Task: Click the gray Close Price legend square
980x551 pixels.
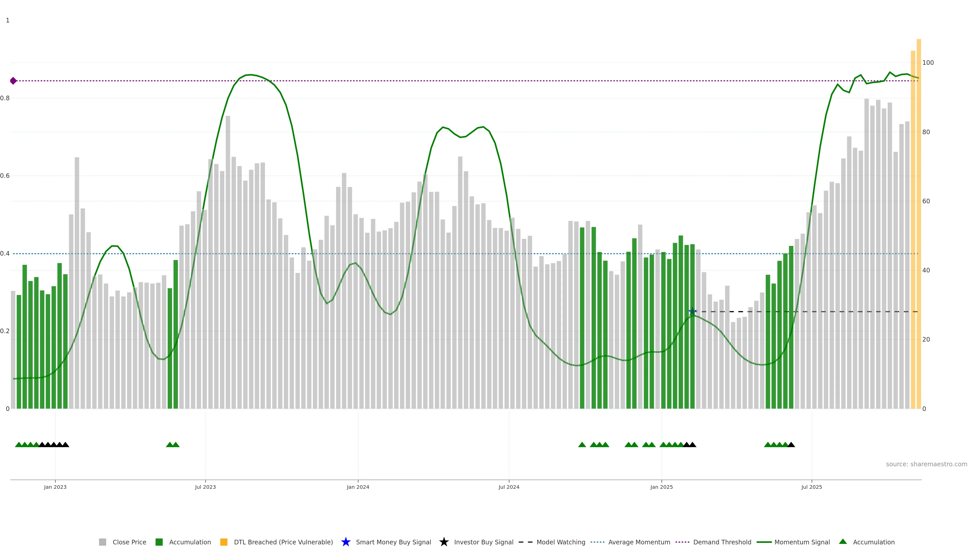Action: 102,542
